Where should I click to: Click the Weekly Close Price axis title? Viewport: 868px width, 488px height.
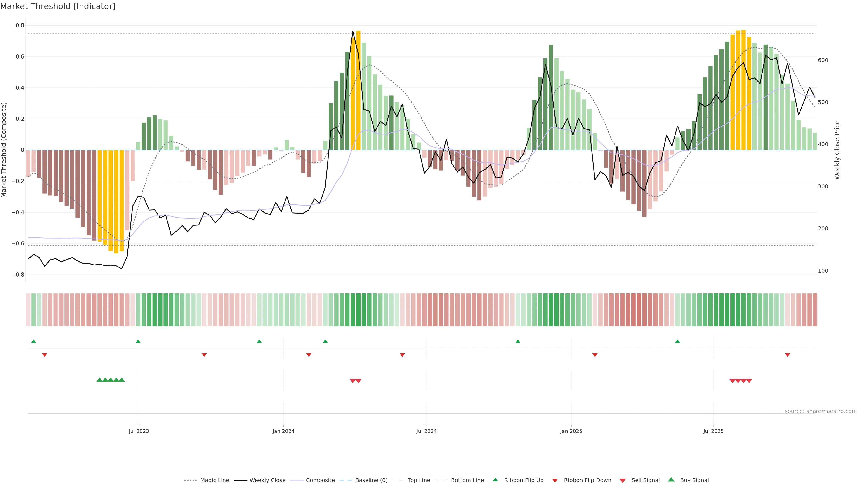837,150
